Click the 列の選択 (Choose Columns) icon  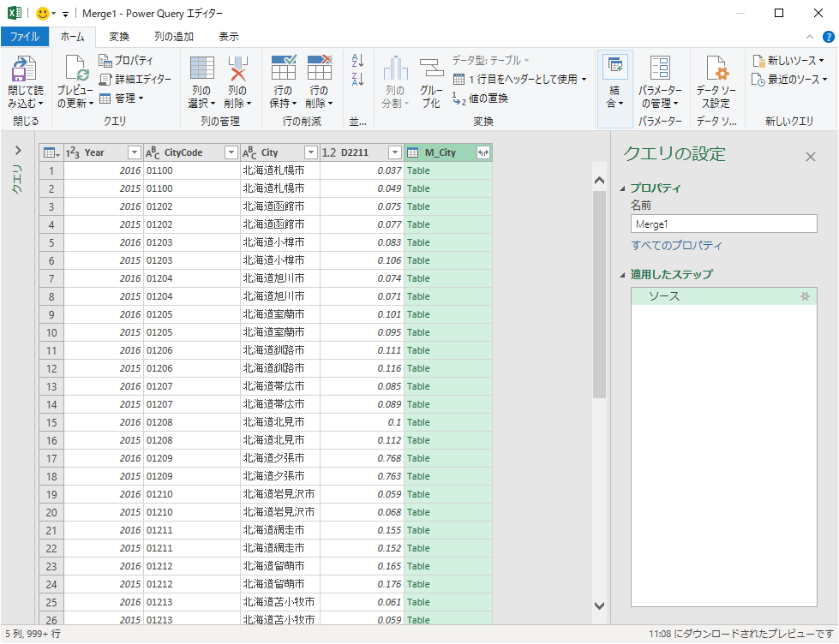(201, 69)
